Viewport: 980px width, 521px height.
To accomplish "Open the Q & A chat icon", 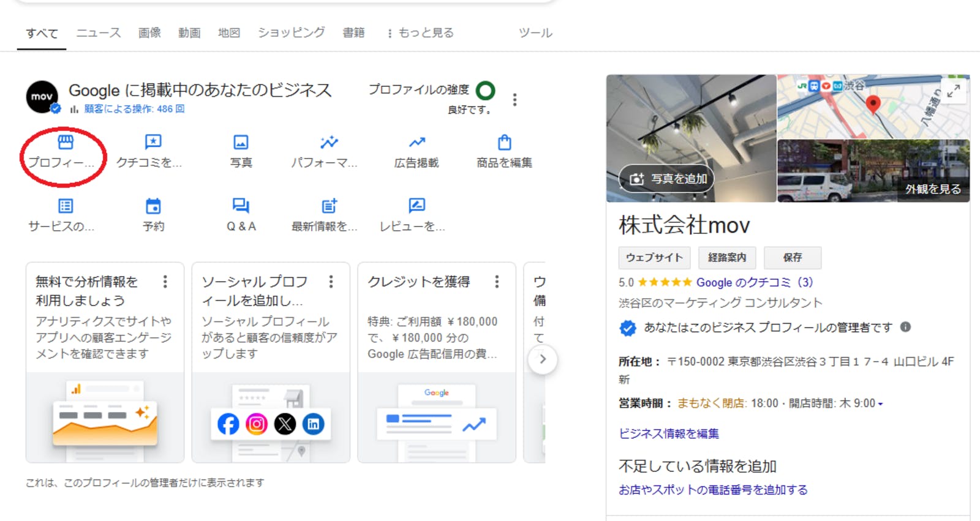I will [x=241, y=206].
